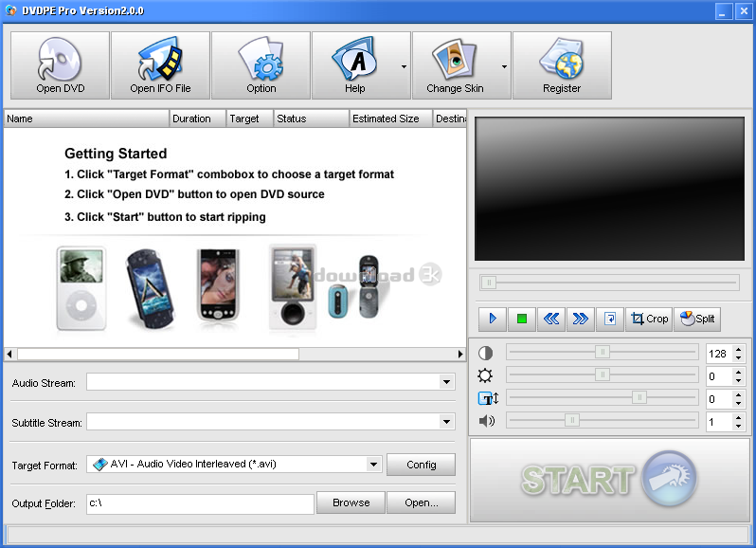Click the snapshot icon beside fast forward

[x=610, y=319]
